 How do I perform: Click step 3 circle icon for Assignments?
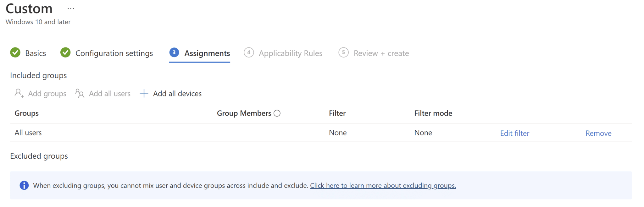[x=174, y=52]
